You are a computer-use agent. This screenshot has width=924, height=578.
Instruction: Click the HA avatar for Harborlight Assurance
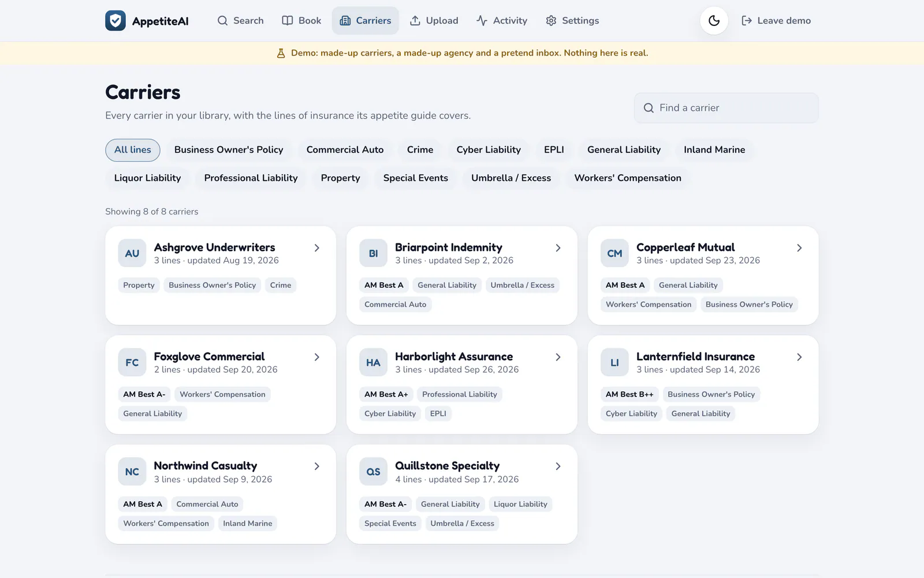(x=373, y=362)
